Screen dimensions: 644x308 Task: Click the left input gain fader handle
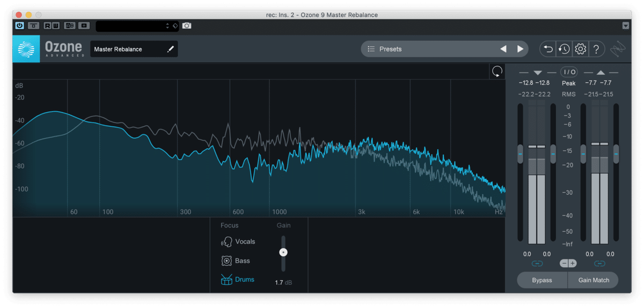point(520,154)
